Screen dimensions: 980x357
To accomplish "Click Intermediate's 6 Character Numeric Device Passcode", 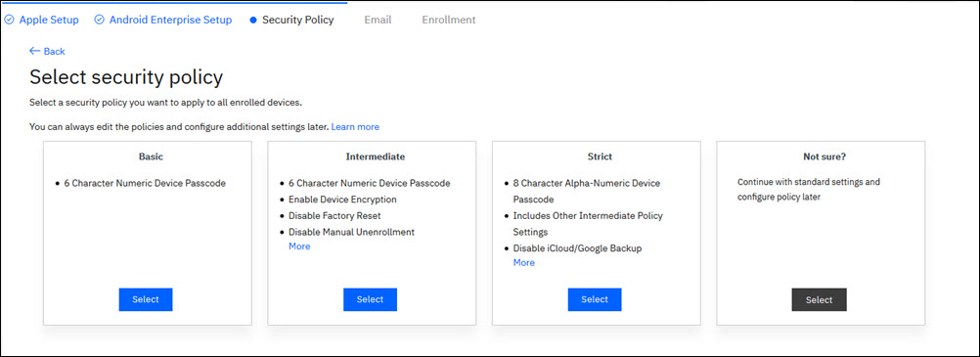I will coord(370,184).
